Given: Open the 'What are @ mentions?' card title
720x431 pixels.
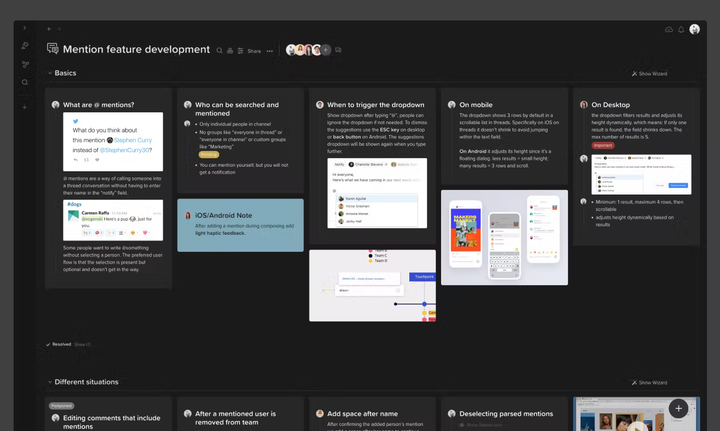Looking at the screenshot, I should 98,105.
